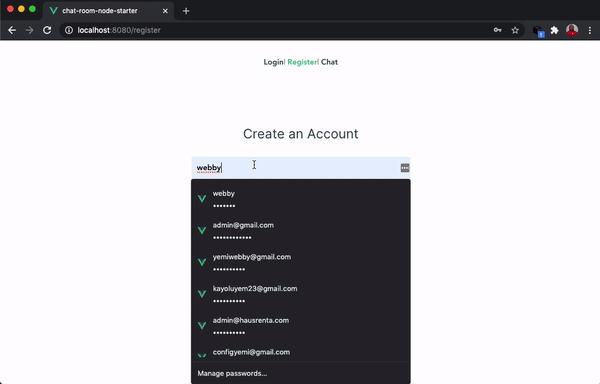Open the Chat navigation link

pos(329,62)
